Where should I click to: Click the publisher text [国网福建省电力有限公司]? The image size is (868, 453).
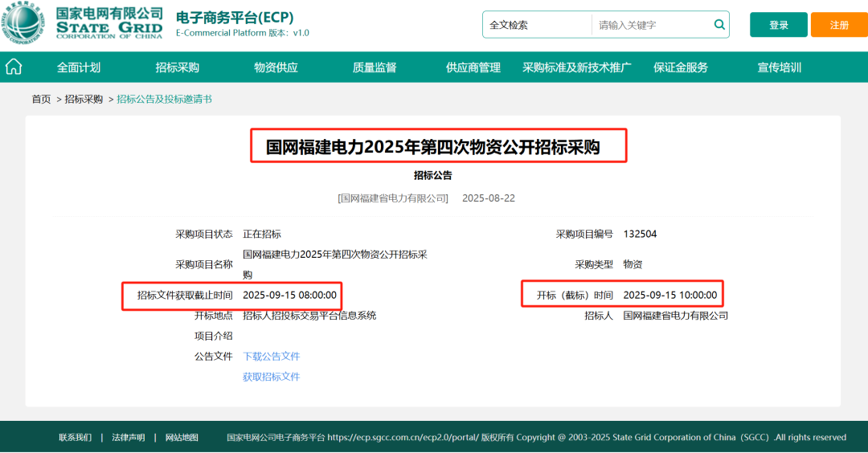[393, 198]
